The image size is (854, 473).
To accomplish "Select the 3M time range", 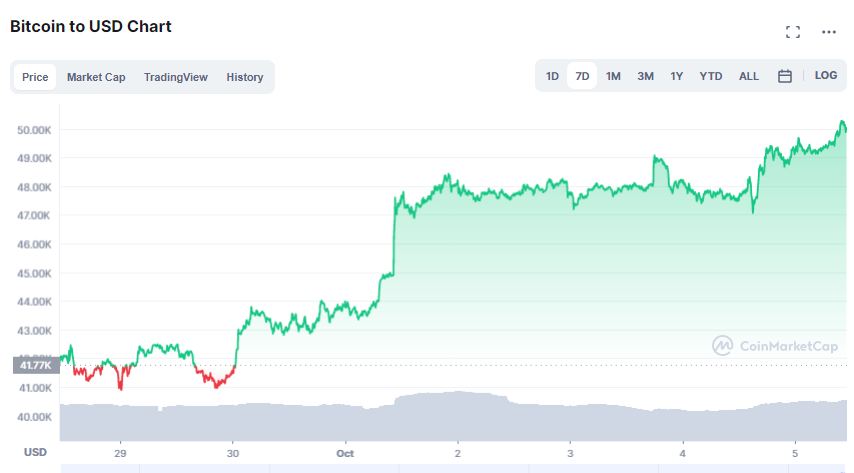I will coord(646,76).
